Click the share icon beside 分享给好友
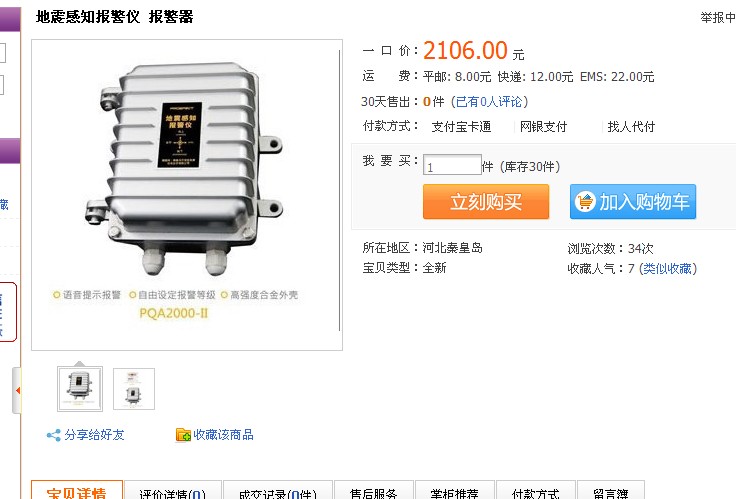 pyautogui.click(x=54, y=435)
